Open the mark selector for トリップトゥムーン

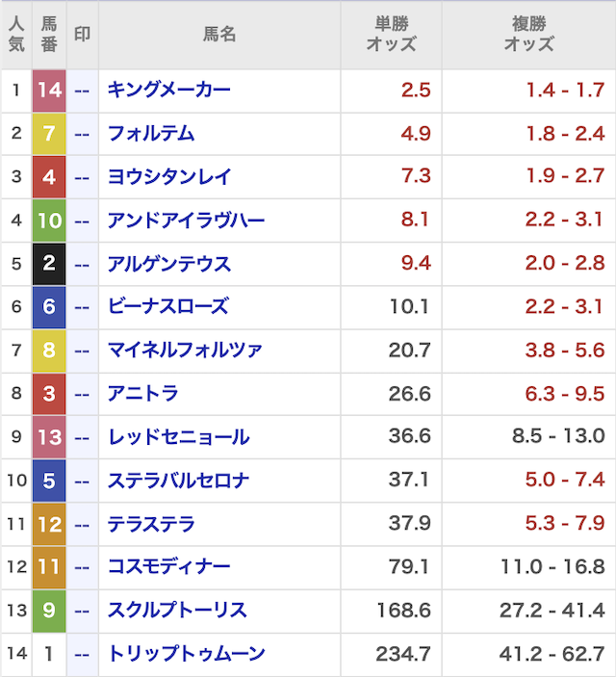[82, 655]
